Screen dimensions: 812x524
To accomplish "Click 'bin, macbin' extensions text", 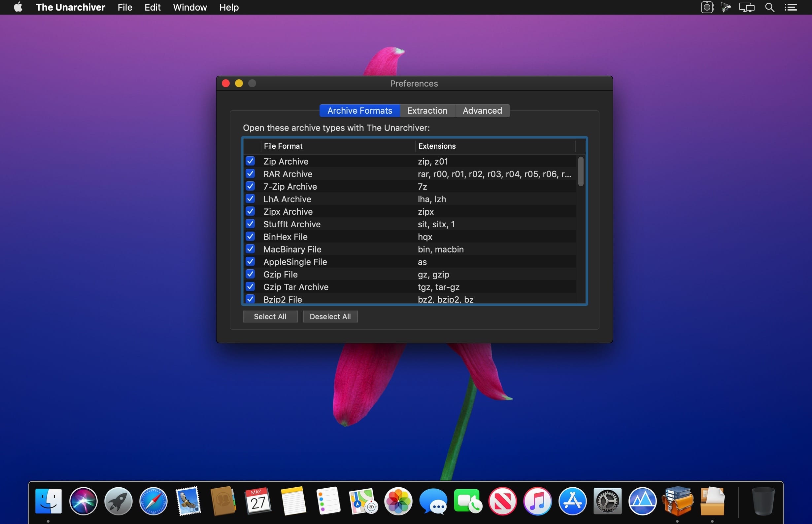I will (441, 249).
